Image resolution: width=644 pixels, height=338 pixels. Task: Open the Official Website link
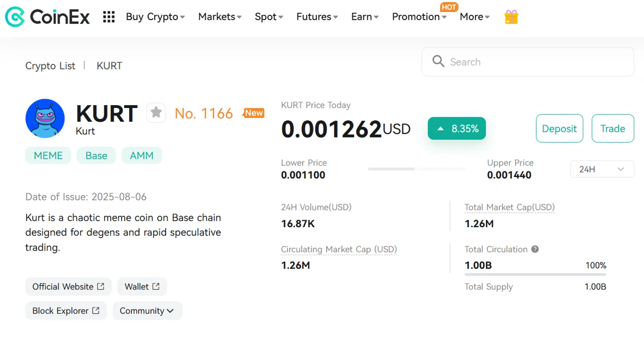(x=68, y=286)
